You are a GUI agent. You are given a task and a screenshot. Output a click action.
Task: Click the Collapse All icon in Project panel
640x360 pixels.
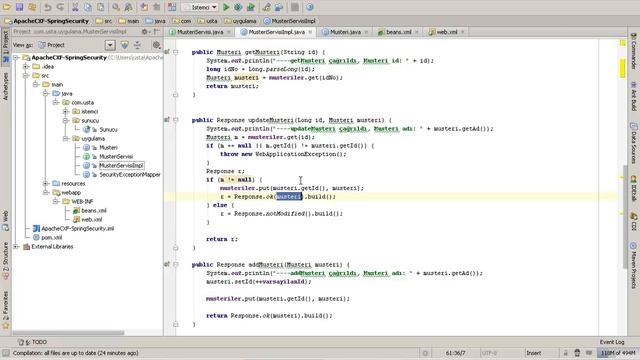(x=138, y=45)
